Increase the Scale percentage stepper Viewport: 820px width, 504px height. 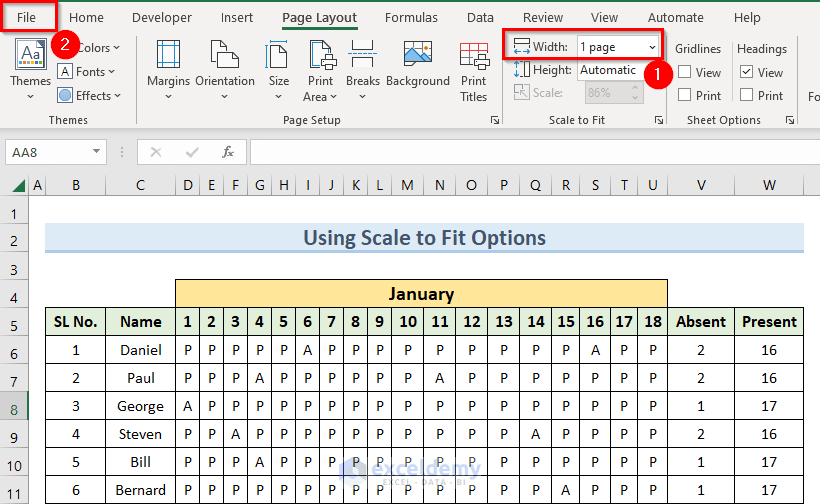click(x=635, y=88)
